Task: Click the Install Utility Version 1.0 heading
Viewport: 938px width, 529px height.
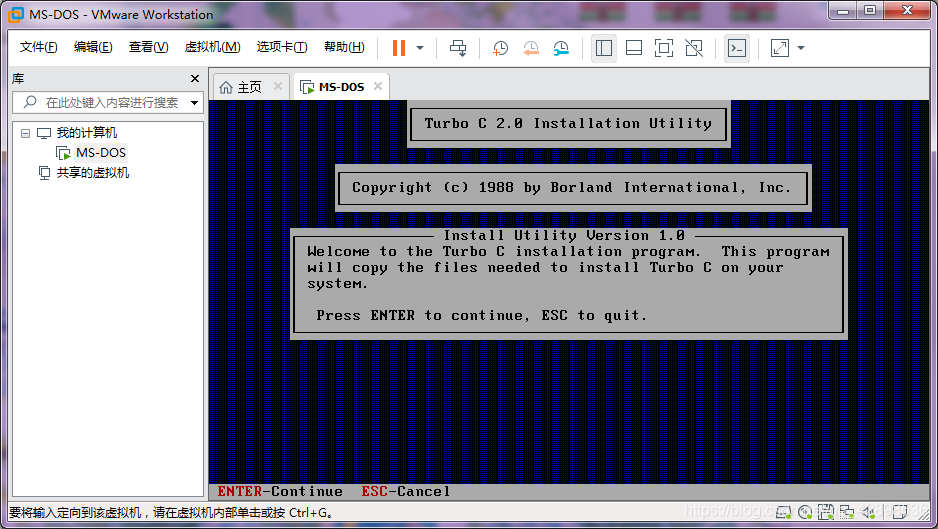Action: (564, 235)
